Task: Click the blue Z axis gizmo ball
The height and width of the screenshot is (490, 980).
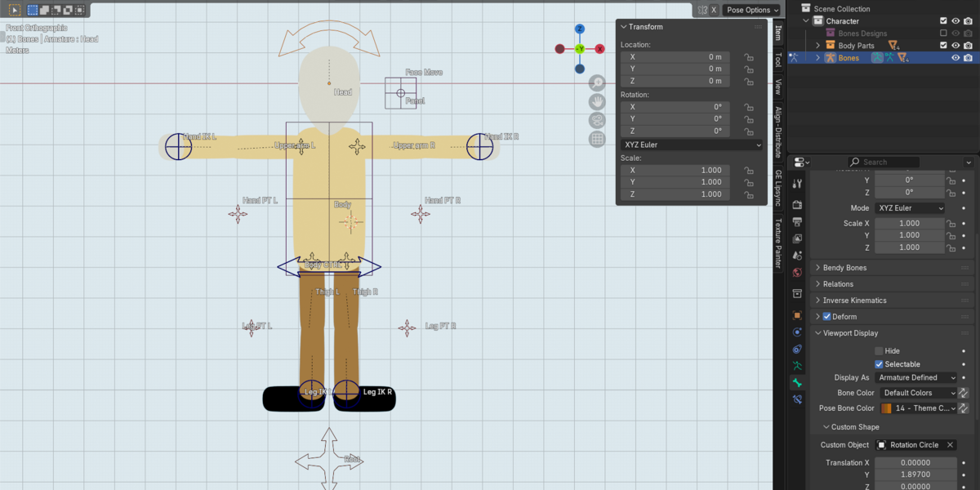Action: pos(580,29)
